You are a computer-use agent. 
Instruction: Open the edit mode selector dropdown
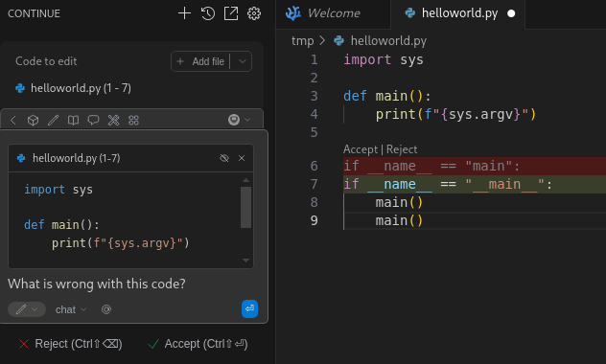coord(27,309)
